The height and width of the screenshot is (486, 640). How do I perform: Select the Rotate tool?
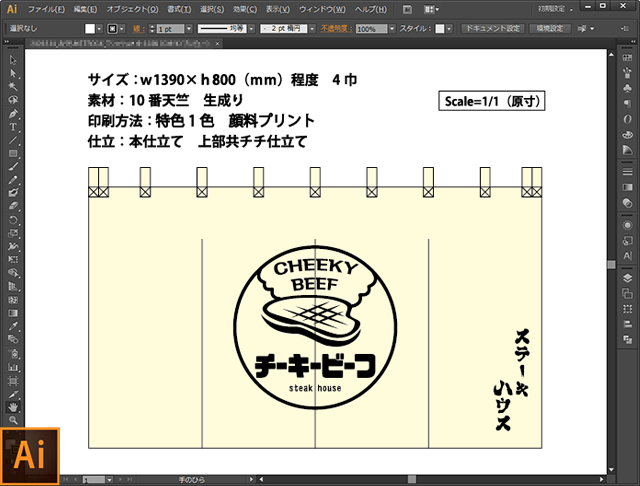click(x=13, y=220)
